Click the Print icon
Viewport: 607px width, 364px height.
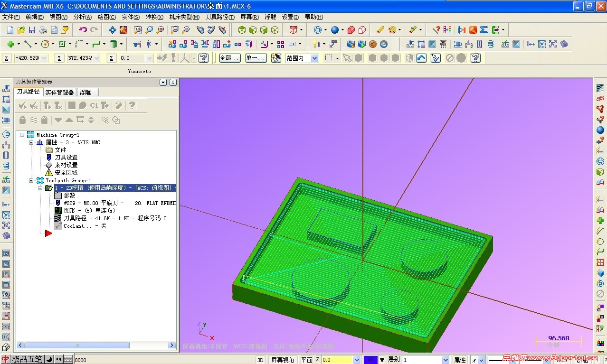point(43,30)
